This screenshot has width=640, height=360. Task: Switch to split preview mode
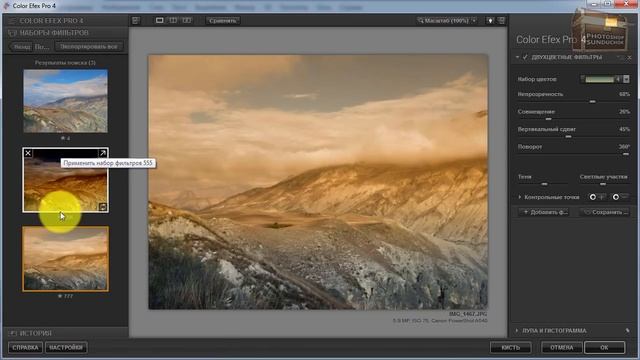[173, 20]
